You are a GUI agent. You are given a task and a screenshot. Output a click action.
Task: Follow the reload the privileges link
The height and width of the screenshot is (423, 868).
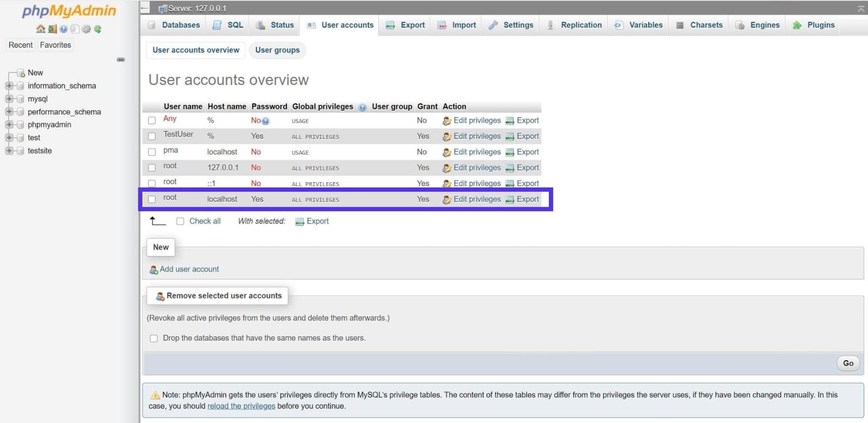pos(241,406)
